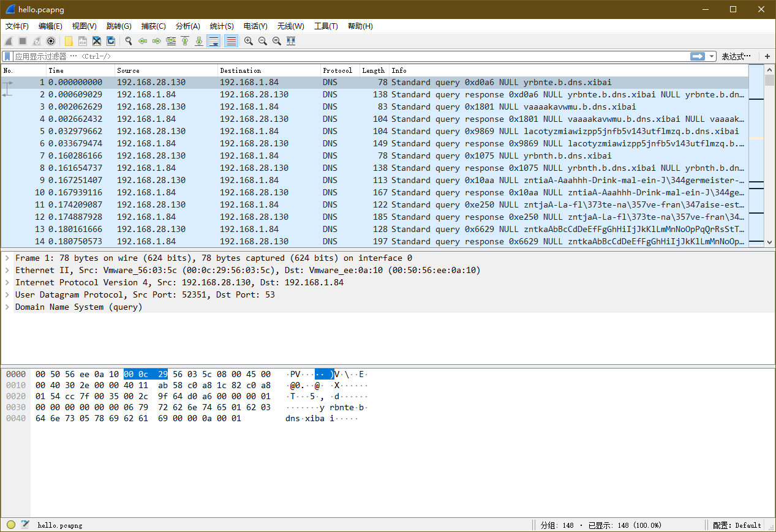Open the 捕获(C) menu
The width and height of the screenshot is (776, 532).
tap(154, 26)
